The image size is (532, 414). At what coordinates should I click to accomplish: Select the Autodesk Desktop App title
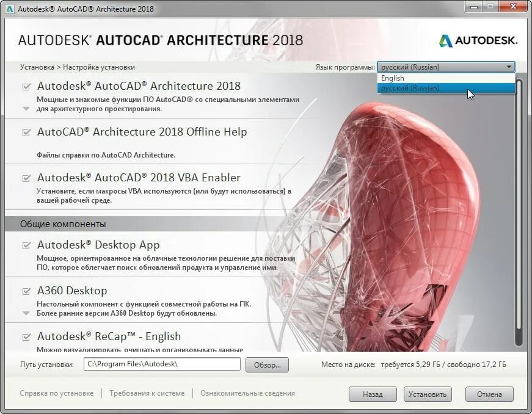tap(98, 245)
